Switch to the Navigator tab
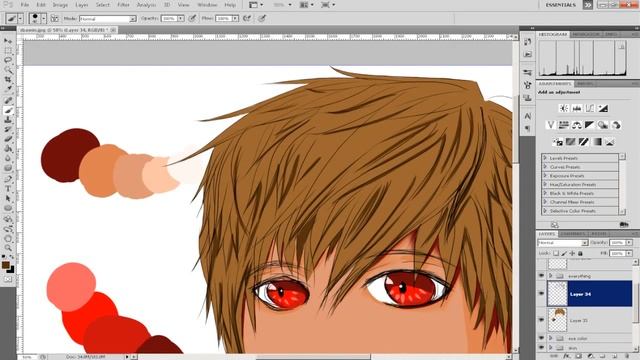 [586, 34]
